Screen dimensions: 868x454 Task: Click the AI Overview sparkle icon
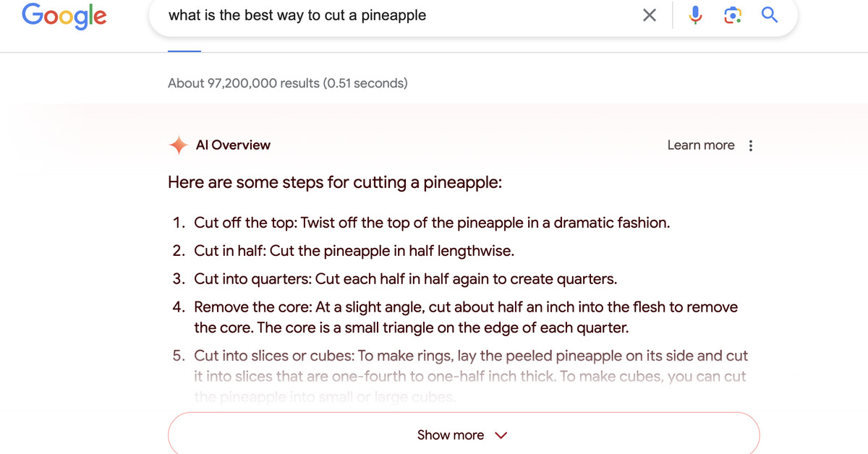[178, 145]
